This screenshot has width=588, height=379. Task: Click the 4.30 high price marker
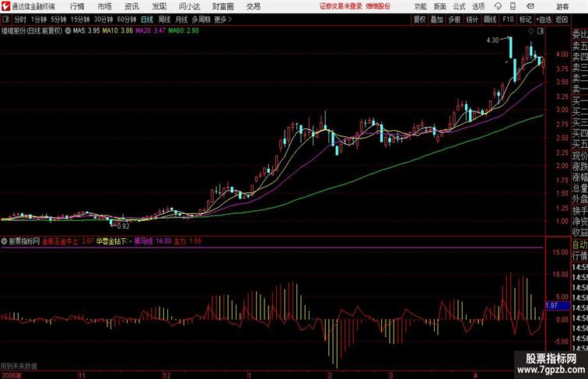(x=493, y=40)
